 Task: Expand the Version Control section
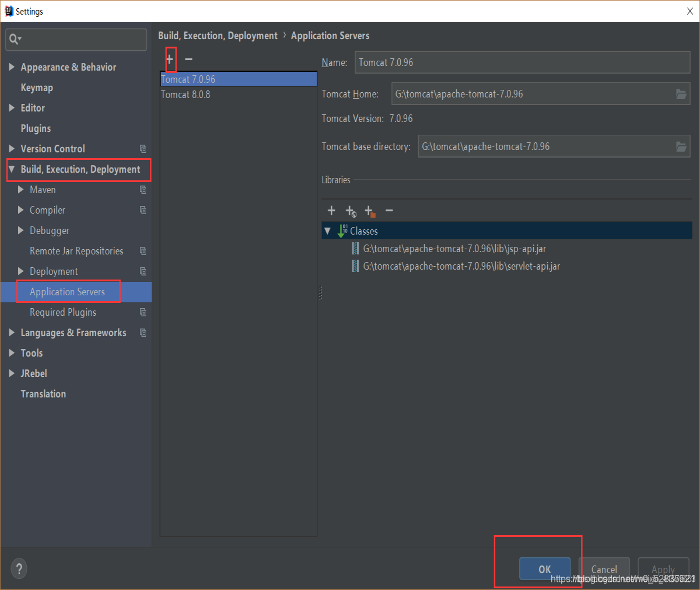pyautogui.click(x=12, y=149)
